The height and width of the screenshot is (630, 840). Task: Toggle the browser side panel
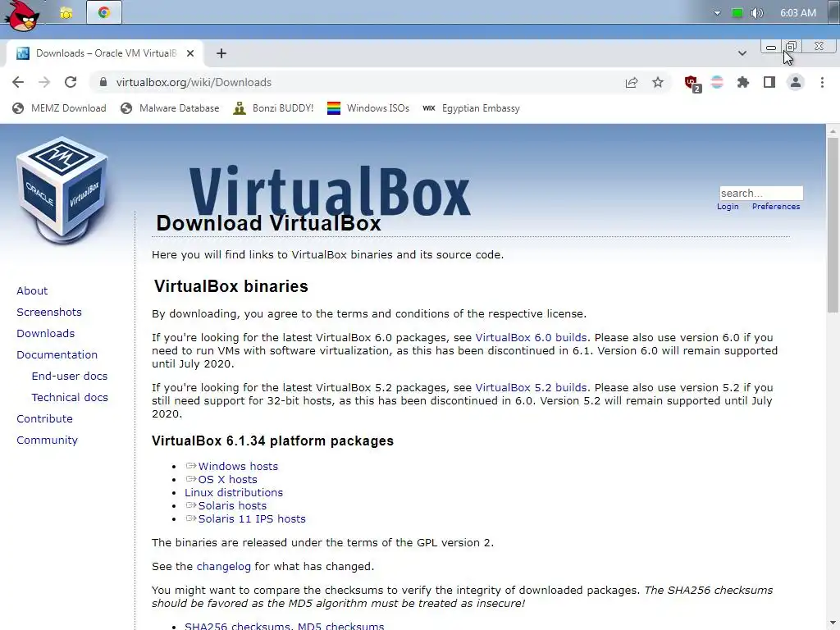[x=769, y=82]
